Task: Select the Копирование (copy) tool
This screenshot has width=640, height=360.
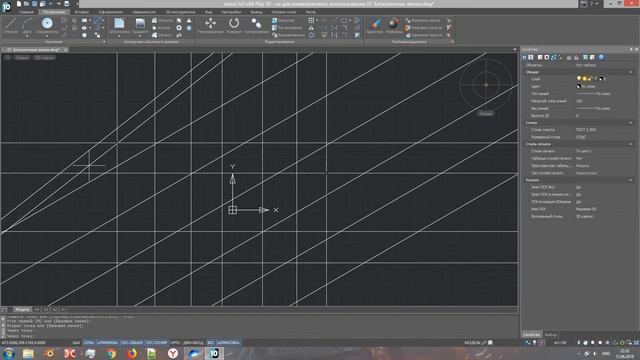Action: (x=256, y=24)
